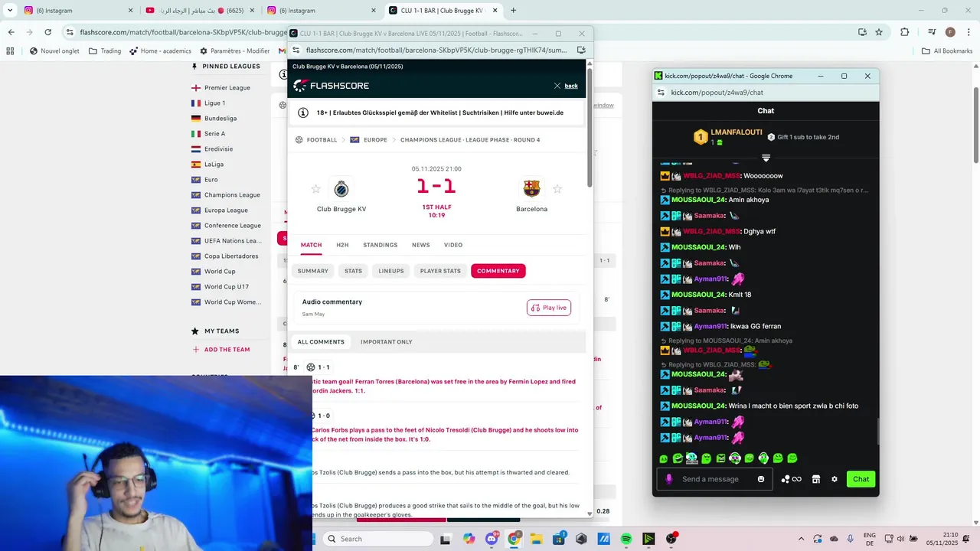
Task: Expand the Kick chat leaderboard chevron
Action: pyautogui.click(x=766, y=158)
